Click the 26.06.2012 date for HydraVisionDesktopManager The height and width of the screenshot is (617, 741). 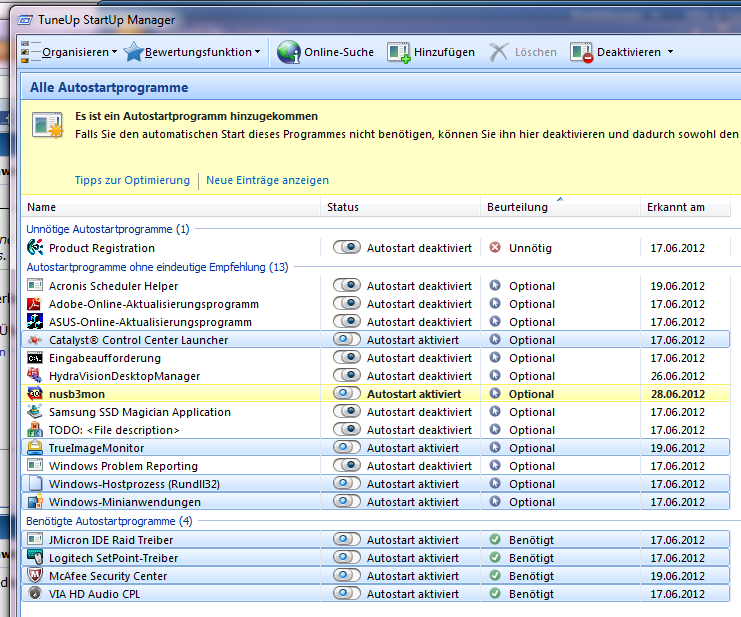[x=677, y=376]
